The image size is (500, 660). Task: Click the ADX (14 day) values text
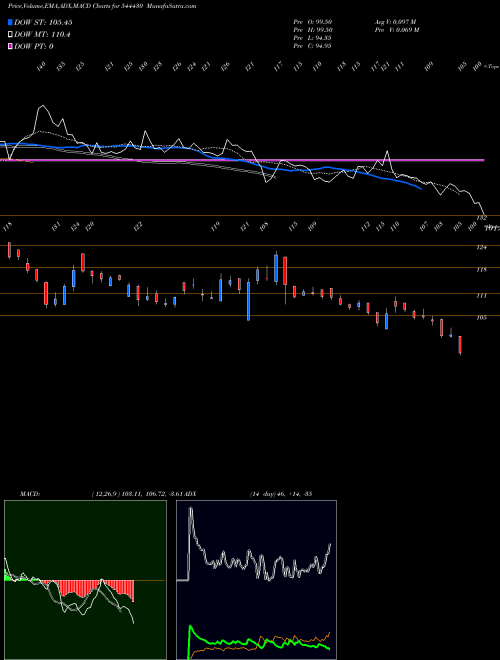pyautogui.click(x=281, y=493)
